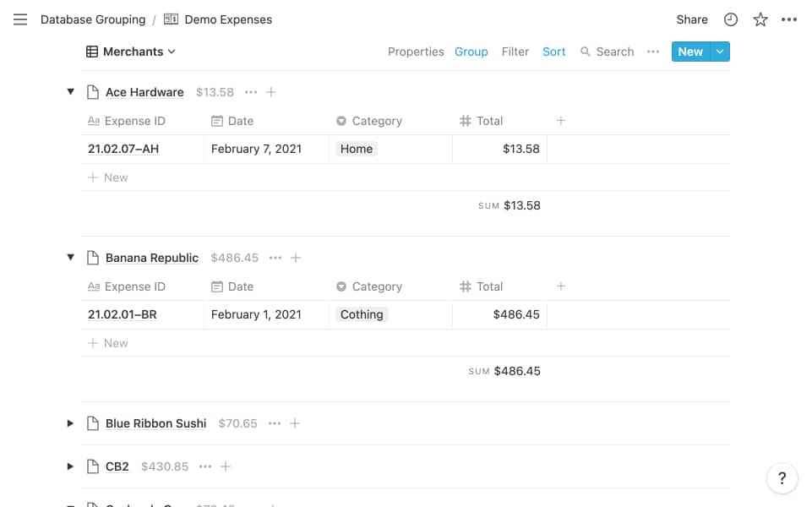Click Total header in Banana Republic table
This screenshot has height=507, width=812.
[481, 286]
